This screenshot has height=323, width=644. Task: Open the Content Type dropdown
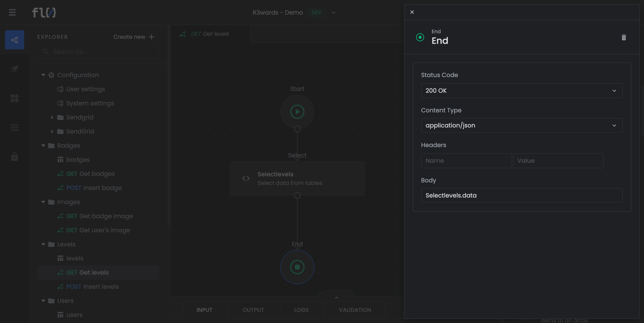pyautogui.click(x=521, y=125)
